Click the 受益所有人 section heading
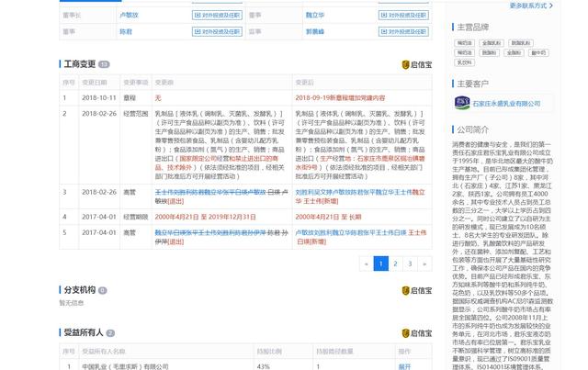The height and width of the screenshot is (370, 588). point(84,332)
